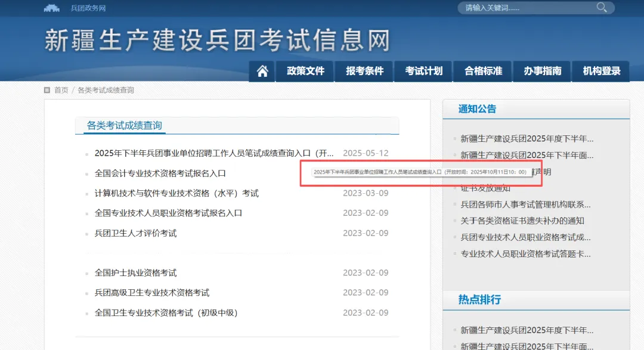Open 关于各类资格证书遗失补办的通知 notice
Image resolution: width=644 pixels, height=350 pixels.
coord(522,221)
